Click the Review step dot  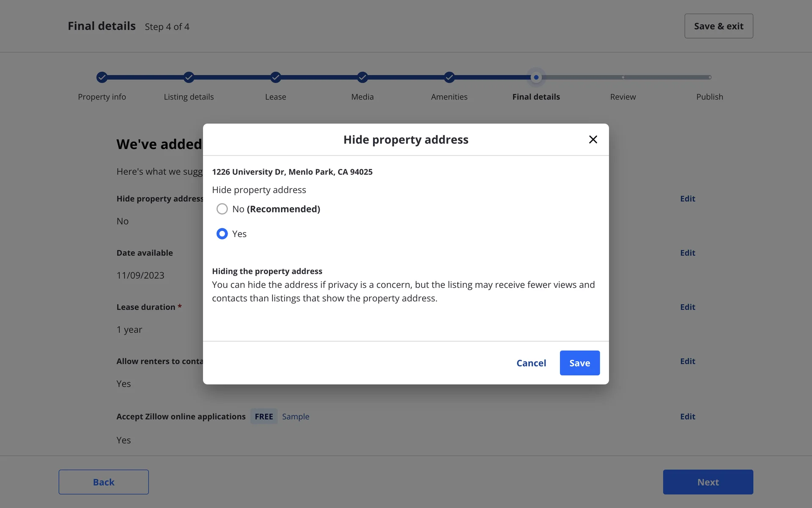coord(623,77)
